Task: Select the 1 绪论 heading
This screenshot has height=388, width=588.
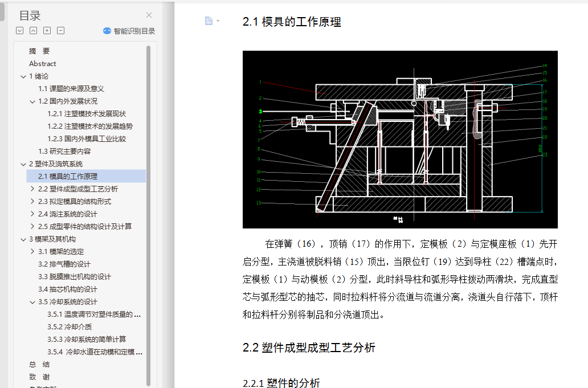Action: [39, 76]
